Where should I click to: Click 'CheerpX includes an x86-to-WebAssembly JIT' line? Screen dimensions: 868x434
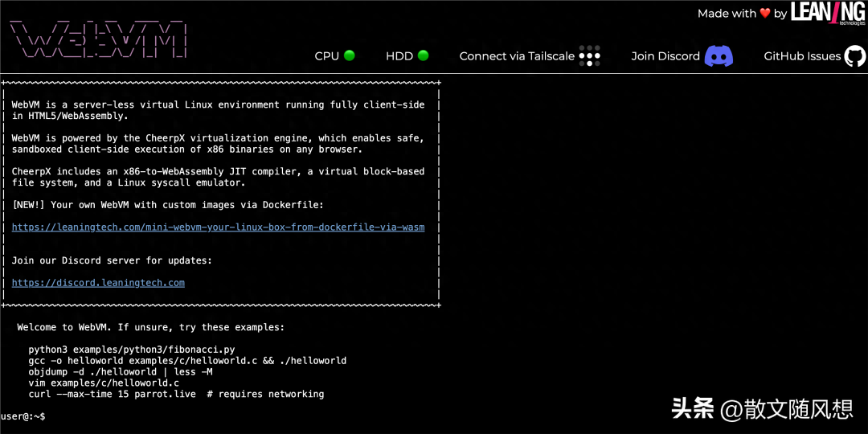click(218, 172)
